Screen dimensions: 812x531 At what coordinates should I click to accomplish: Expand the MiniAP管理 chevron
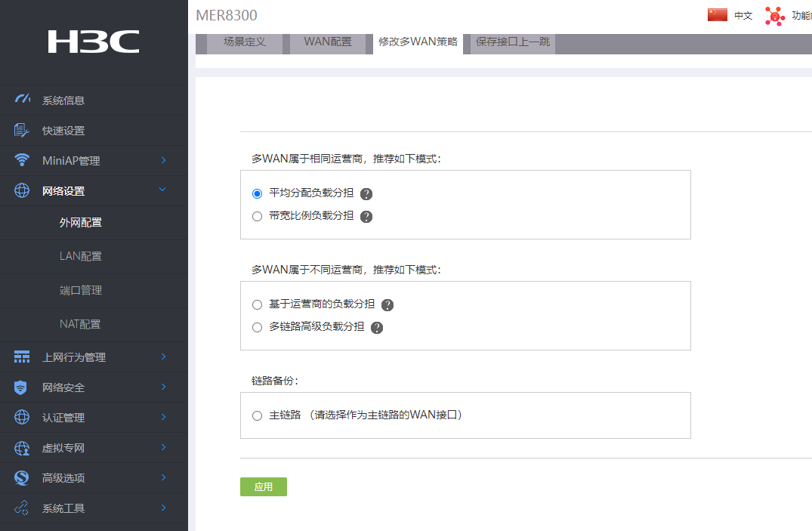click(x=164, y=160)
